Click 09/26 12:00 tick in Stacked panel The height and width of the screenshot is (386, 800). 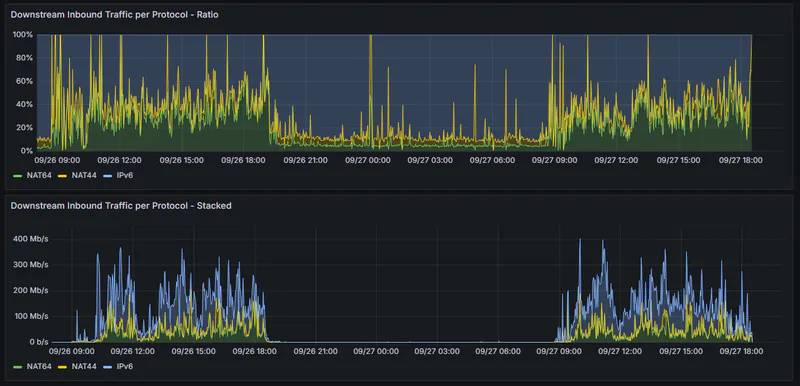click(x=133, y=351)
